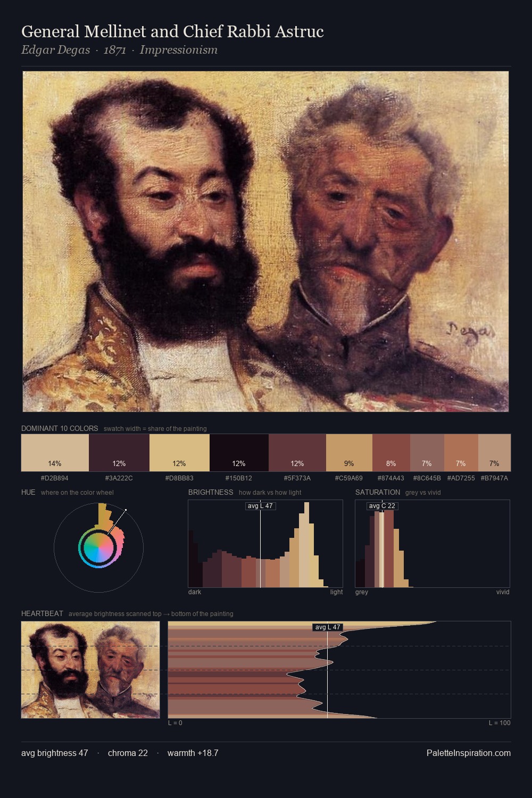Click the 'L = 0' axis label
This screenshot has width=532, height=798.
[176, 723]
